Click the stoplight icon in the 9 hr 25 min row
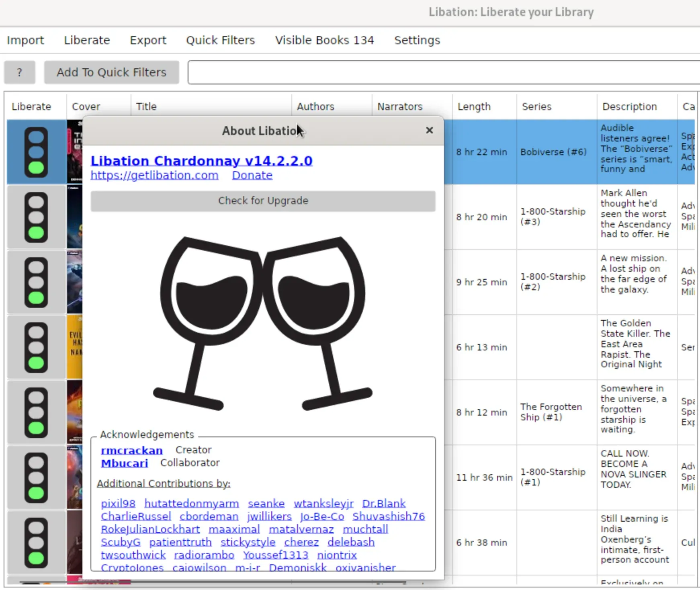 (36, 282)
